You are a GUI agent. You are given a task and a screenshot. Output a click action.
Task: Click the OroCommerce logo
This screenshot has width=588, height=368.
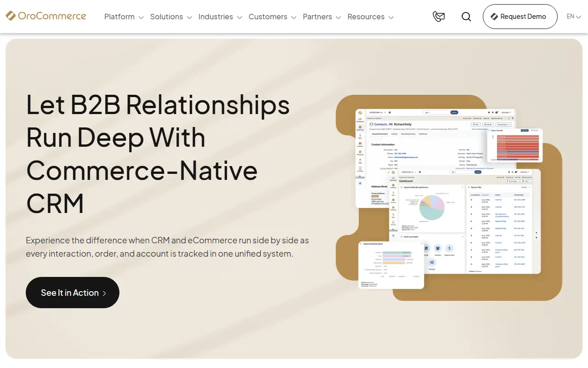(46, 16)
